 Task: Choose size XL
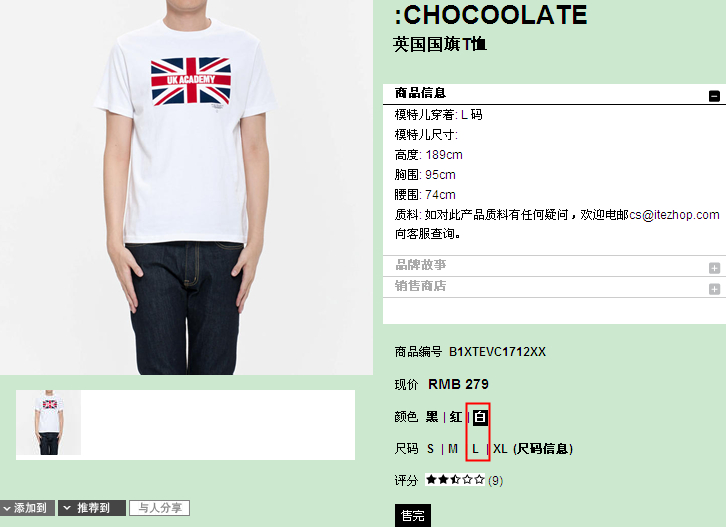click(x=500, y=449)
